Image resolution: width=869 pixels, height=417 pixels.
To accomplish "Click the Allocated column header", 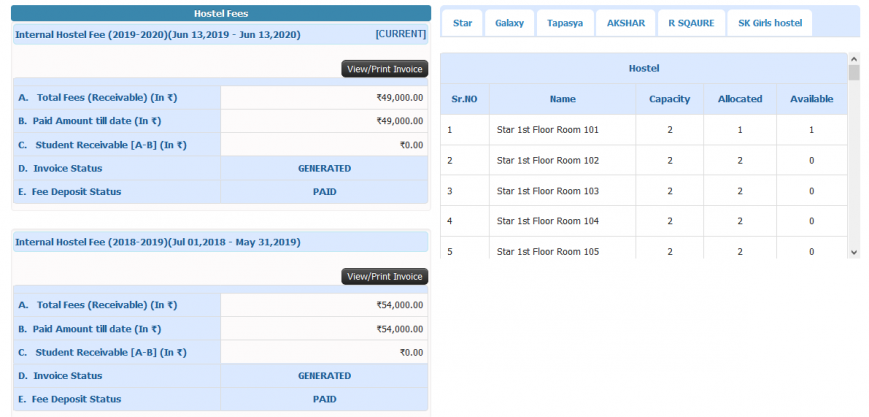I will coord(740,99).
